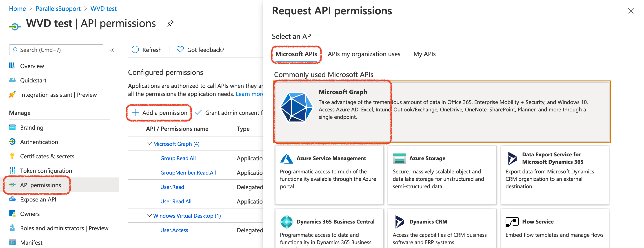This screenshot has height=248, width=644.
Task: Click the Refresh circular arrow icon
Action: pos(135,50)
